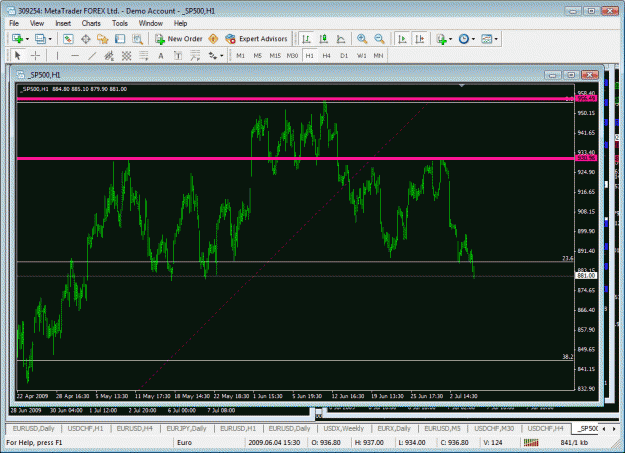Expand the Profiles dropdown arrow

coord(50,39)
